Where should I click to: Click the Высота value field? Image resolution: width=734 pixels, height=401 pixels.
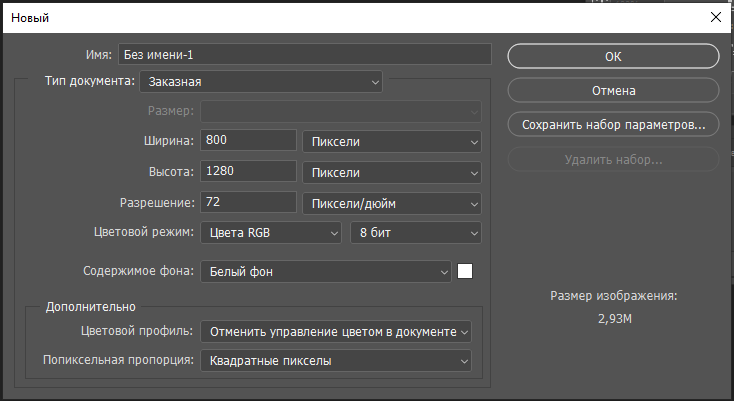pyautogui.click(x=248, y=171)
